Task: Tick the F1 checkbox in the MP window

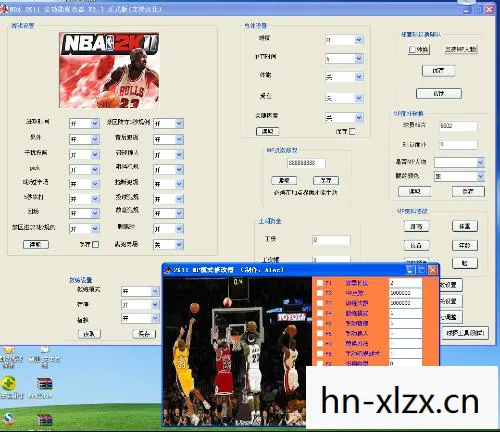Action: (320, 283)
